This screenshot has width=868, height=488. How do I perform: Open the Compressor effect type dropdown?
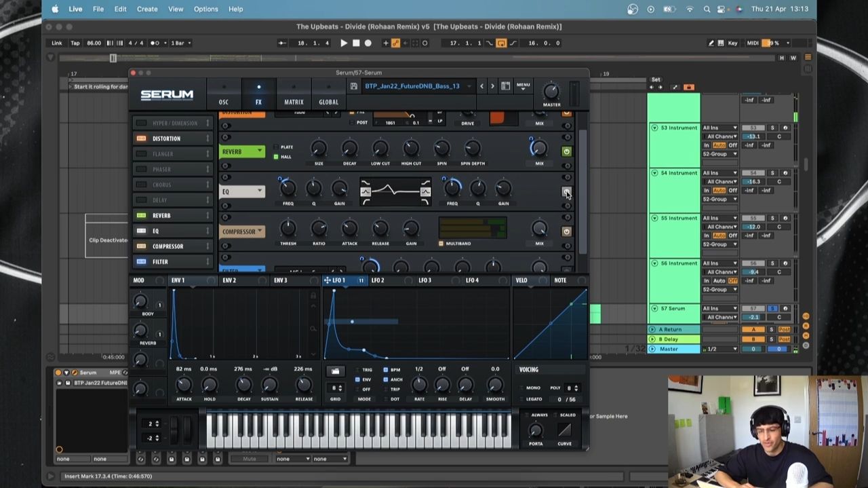[243, 231]
